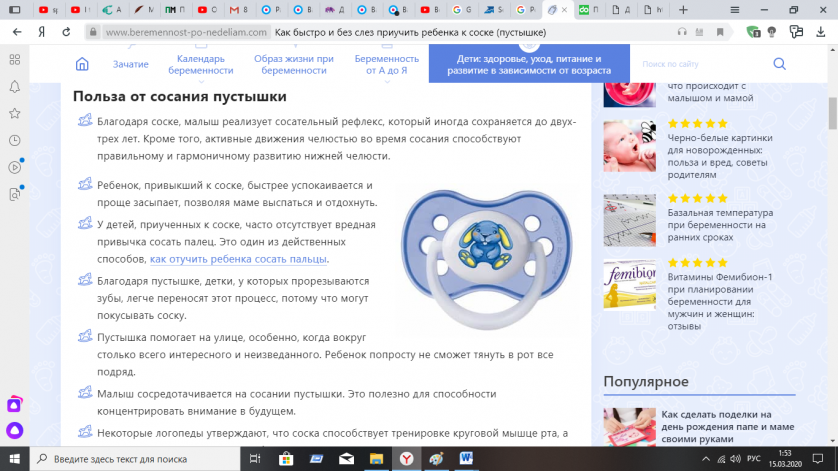Click the Femibion package thumbnail

[630, 285]
